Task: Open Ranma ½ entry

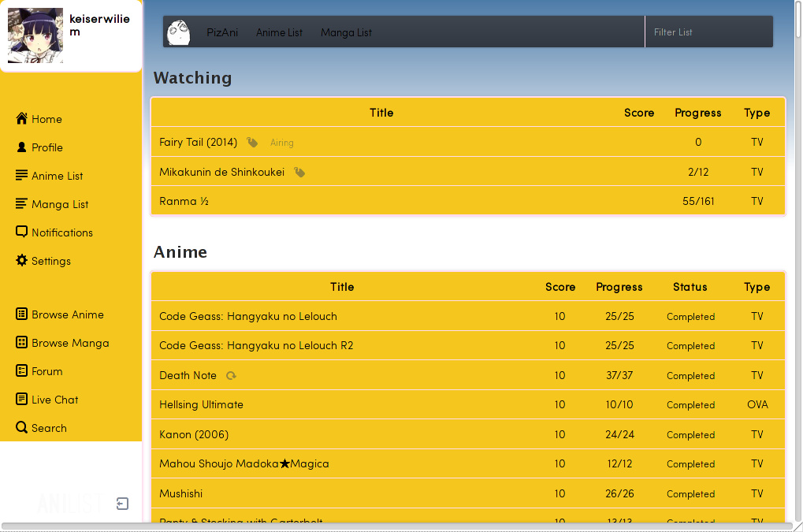Action: pos(184,201)
